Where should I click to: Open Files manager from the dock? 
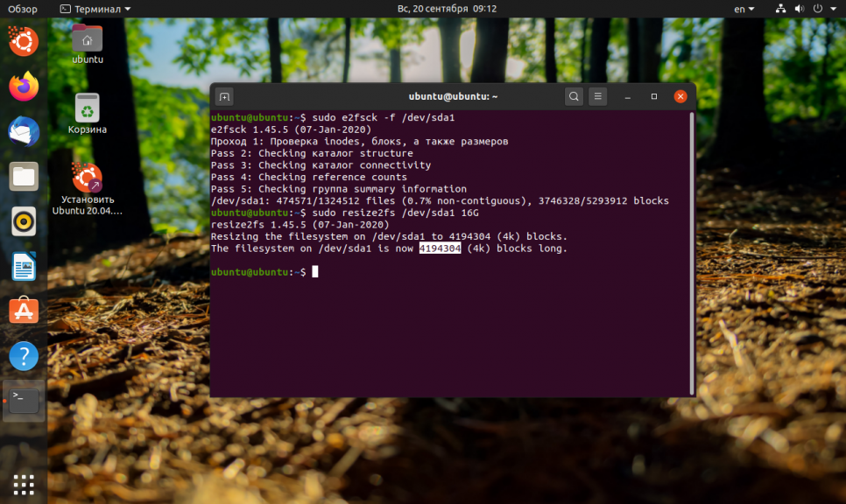pyautogui.click(x=23, y=176)
